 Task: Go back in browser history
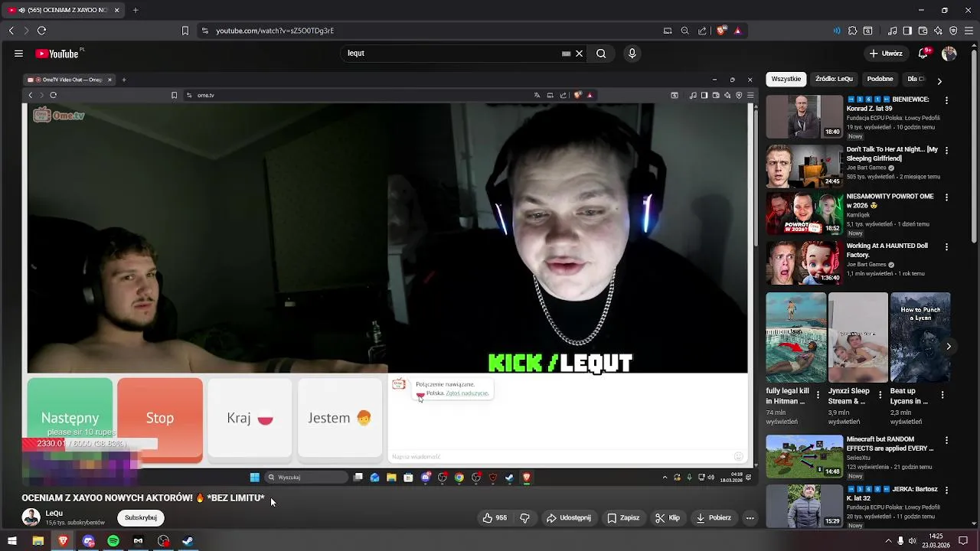11,31
